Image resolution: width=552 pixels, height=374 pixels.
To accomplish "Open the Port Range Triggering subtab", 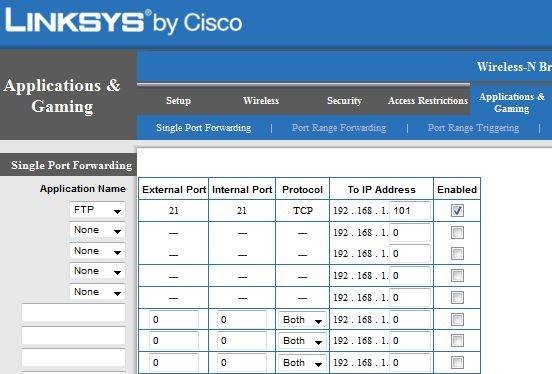I will tap(473, 127).
